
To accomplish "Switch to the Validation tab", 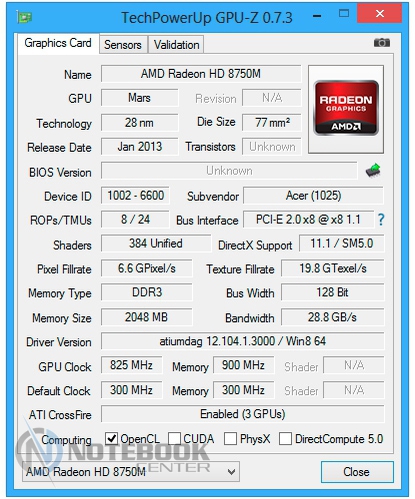I will (176, 45).
